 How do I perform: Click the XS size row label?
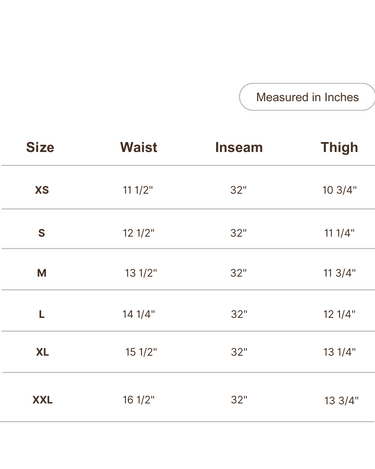[x=42, y=190]
